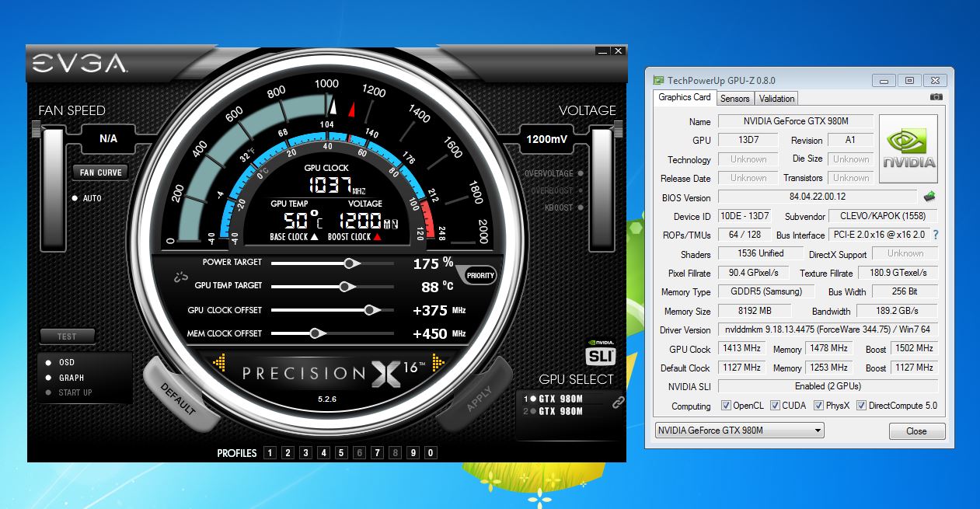Click the GPU sync chain-link icon
Screen dimensions: 980x509
click(x=619, y=403)
